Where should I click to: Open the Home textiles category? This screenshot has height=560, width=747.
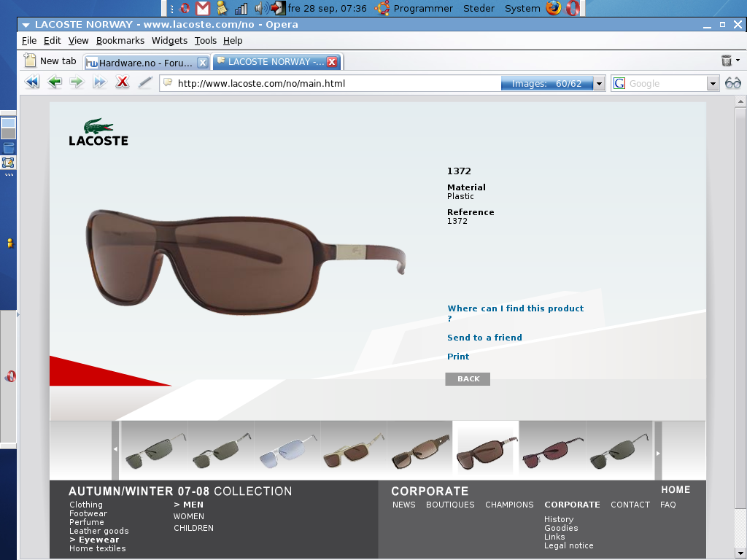97,548
